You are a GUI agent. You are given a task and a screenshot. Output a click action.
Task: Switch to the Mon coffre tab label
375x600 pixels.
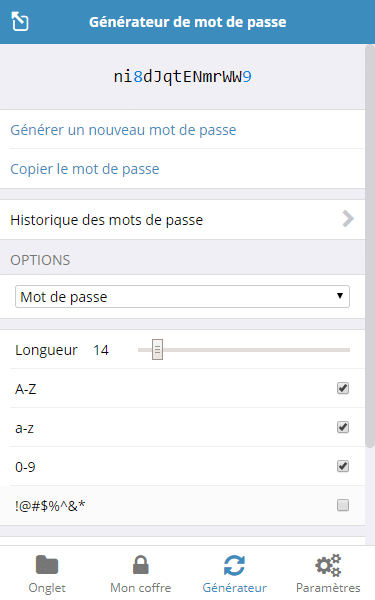(140, 587)
